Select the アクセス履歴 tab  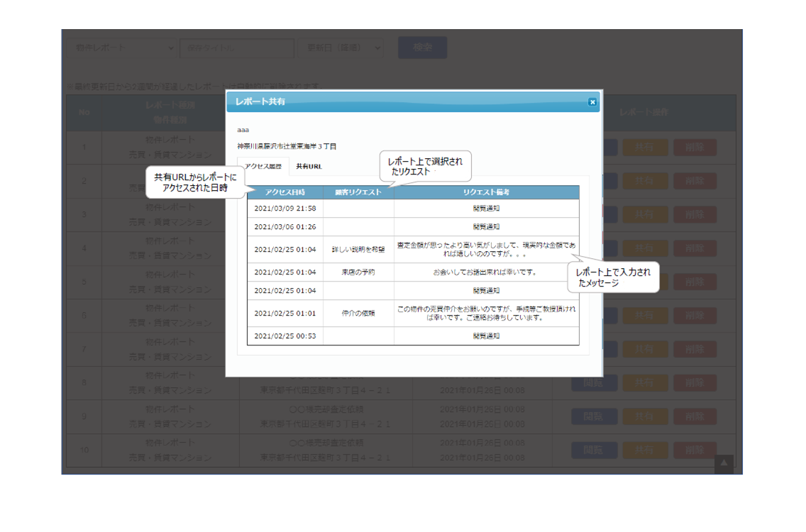(x=263, y=166)
